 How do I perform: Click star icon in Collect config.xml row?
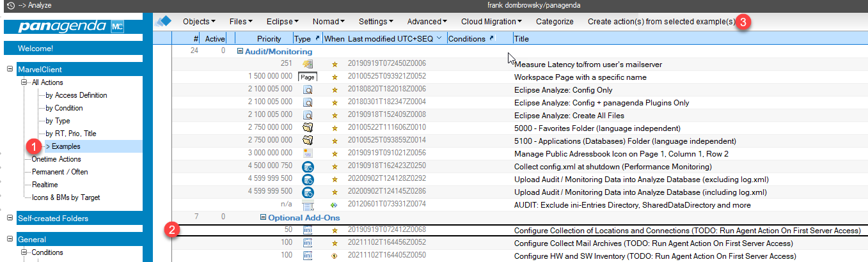coord(334,167)
